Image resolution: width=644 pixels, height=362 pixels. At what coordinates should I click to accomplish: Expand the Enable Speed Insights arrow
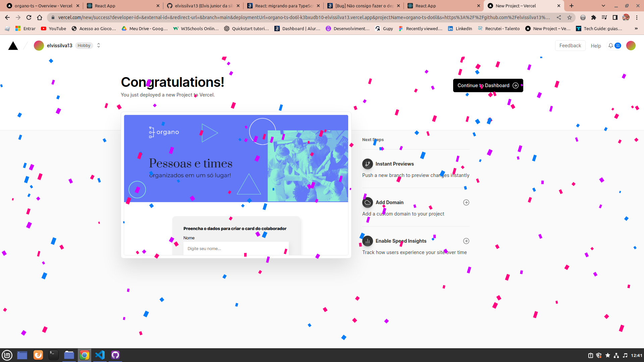tap(466, 241)
